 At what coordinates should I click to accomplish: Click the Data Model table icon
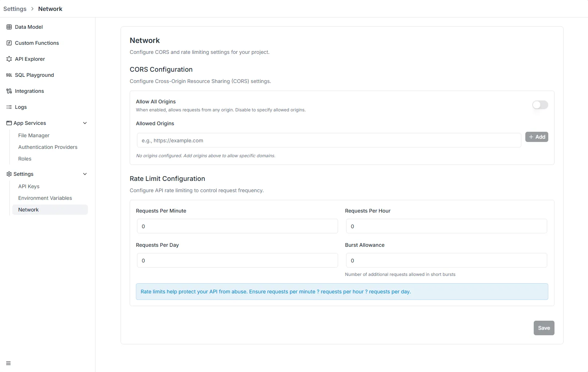click(9, 27)
